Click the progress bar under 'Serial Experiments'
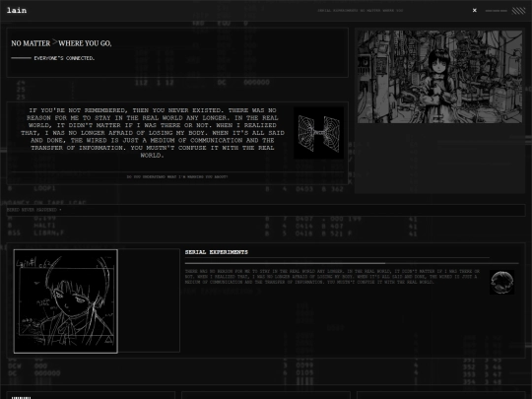The width and height of the screenshot is (532, 399). [352, 263]
